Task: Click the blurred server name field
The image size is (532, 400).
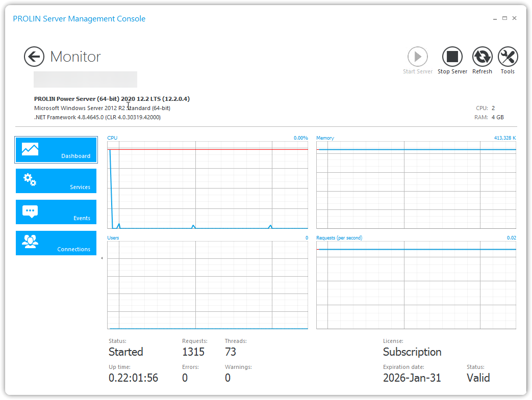Action: coord(85,79)
